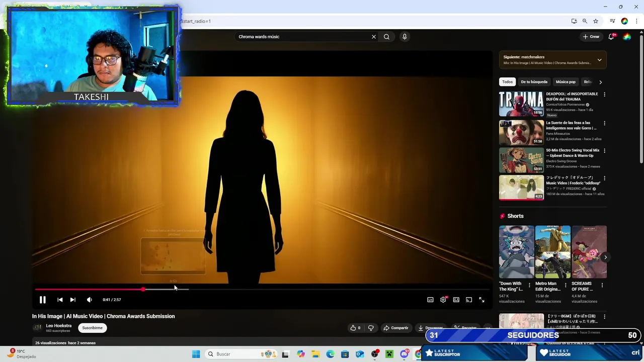Open the weather widget showing 19°C
The image size is (644, 362).
coord(21,354)
